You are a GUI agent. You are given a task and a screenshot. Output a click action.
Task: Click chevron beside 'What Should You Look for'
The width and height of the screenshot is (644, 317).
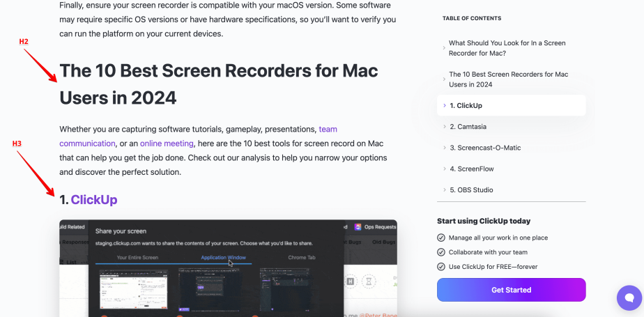pyautogui.click(x=444, y=48)
